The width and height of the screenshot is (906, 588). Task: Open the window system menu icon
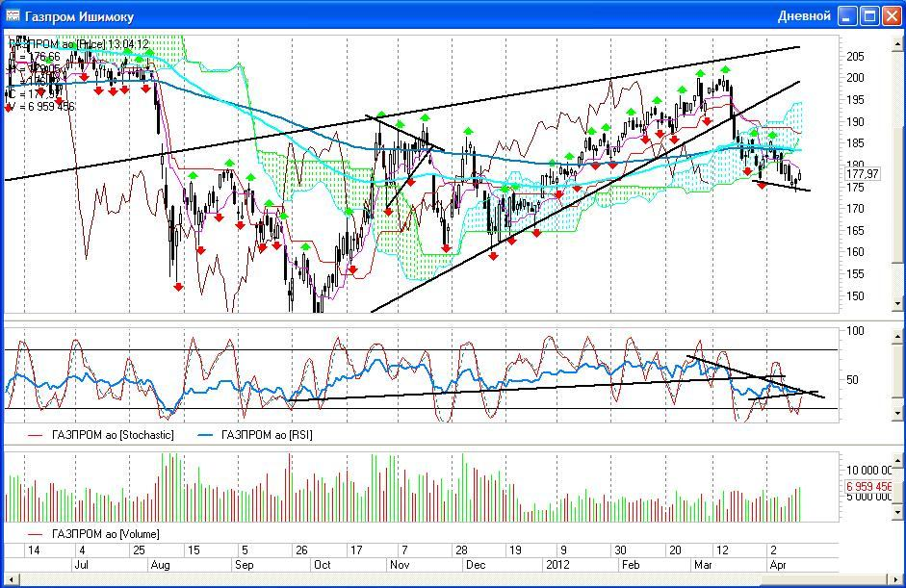click(x=13, y=15)
